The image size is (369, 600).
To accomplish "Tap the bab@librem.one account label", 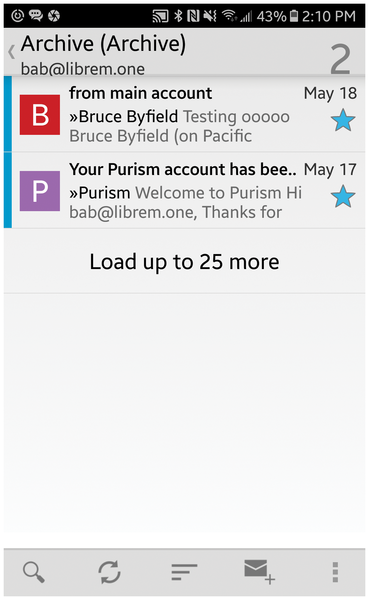I will point(83,69).
